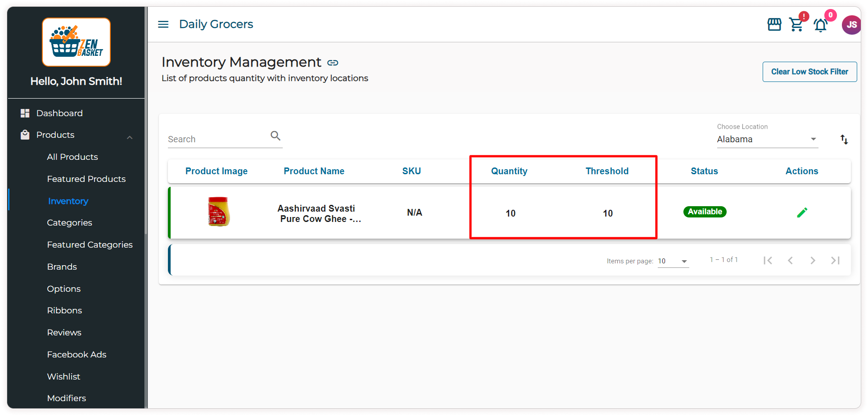Open the Choose Location dropdown
Viewport: 868px width, 416px height.
tap(767, 139)
